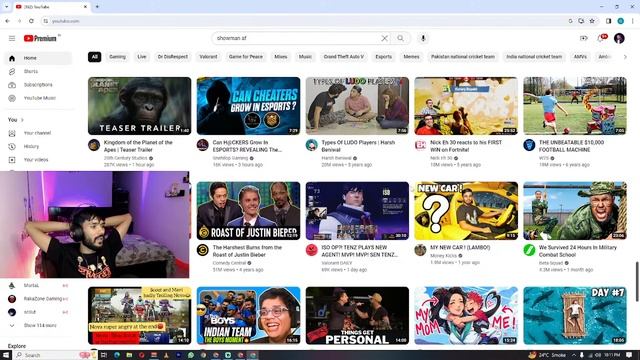Reload the page
This screenshot has height=360, width=640.
pos(31,21)
